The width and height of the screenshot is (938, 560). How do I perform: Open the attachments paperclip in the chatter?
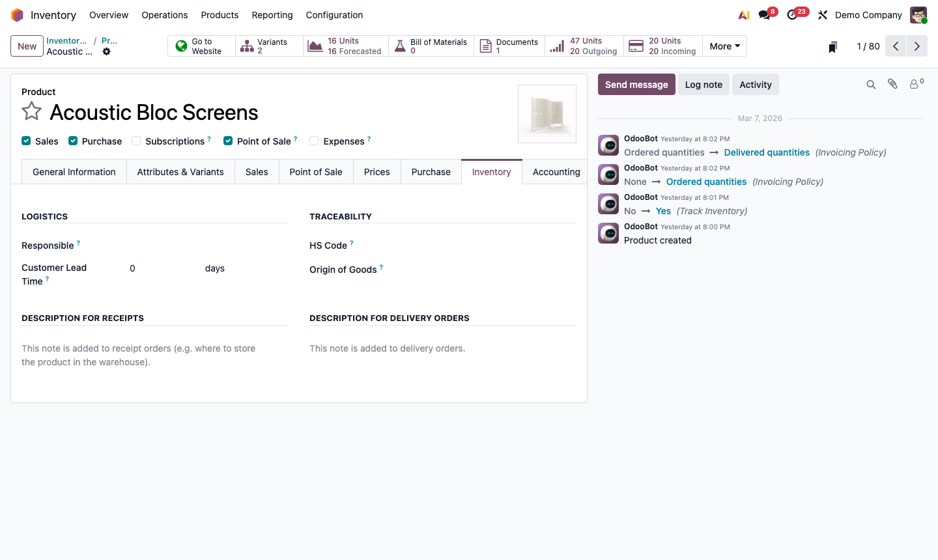892,84
